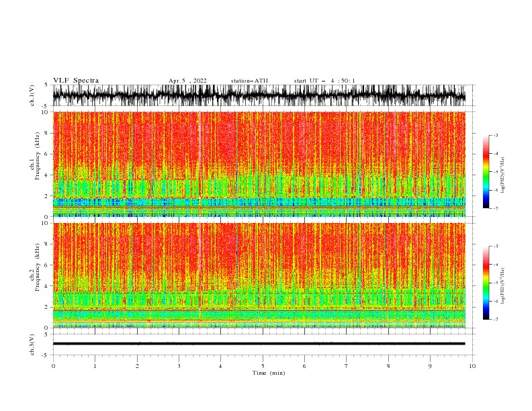532x411 pixels.
Task: Click the log(PSD) label beside ch.1 color bar
Action: point(503,175)
